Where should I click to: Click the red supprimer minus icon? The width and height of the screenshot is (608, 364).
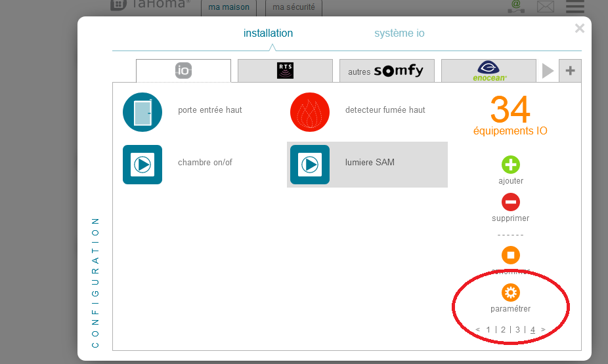[510, 202]
